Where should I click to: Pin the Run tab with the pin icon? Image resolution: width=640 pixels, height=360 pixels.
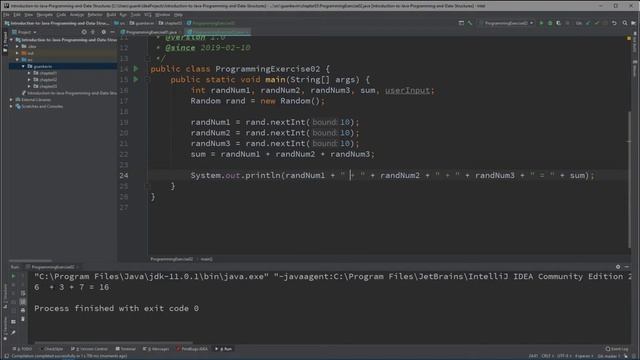13,333
